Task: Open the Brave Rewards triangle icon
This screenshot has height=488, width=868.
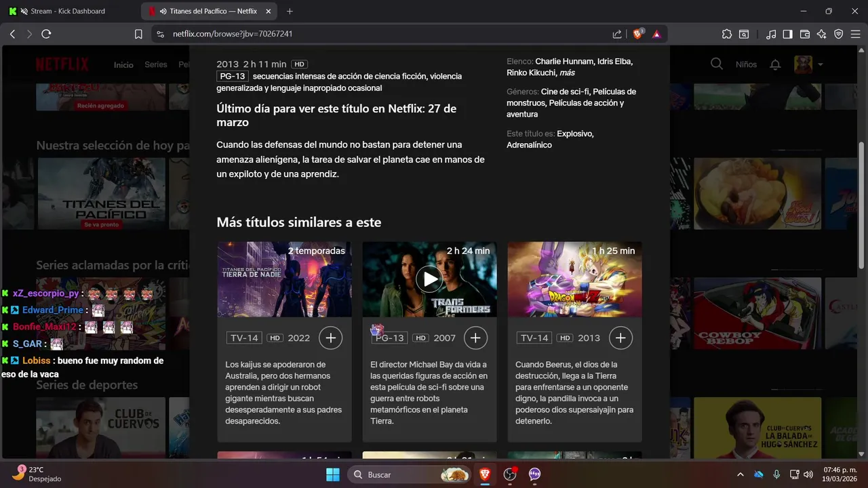Action: (656, 34)
